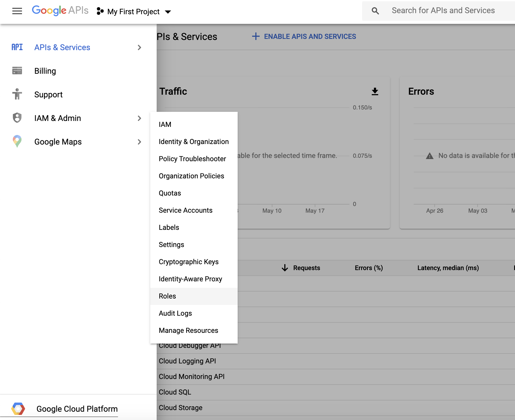This screenshot has height=420, width=515.
Task: Choose Quotas in the IAM submenu
Action: [x=170, y=193]
